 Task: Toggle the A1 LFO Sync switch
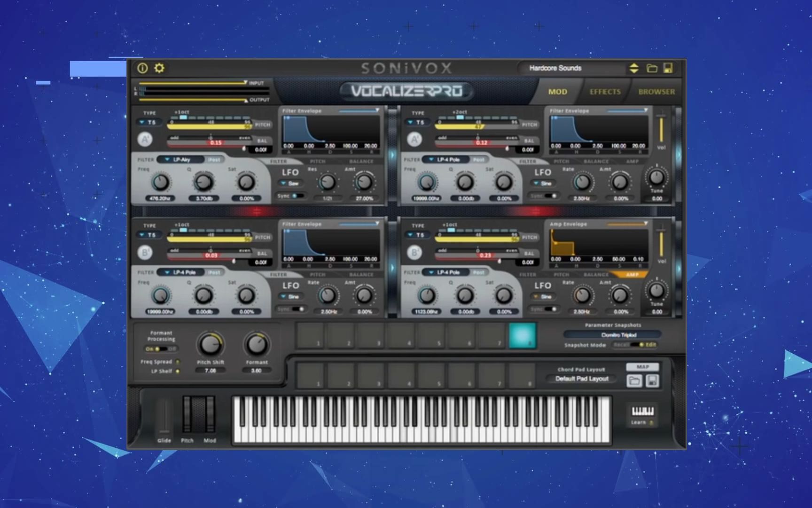pos(297,196)
